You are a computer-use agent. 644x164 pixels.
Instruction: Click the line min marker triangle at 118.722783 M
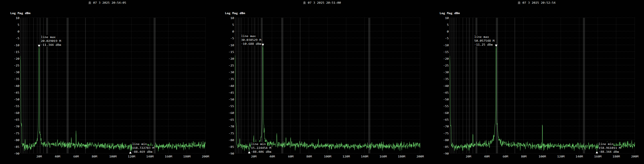(x=130, y=153)
